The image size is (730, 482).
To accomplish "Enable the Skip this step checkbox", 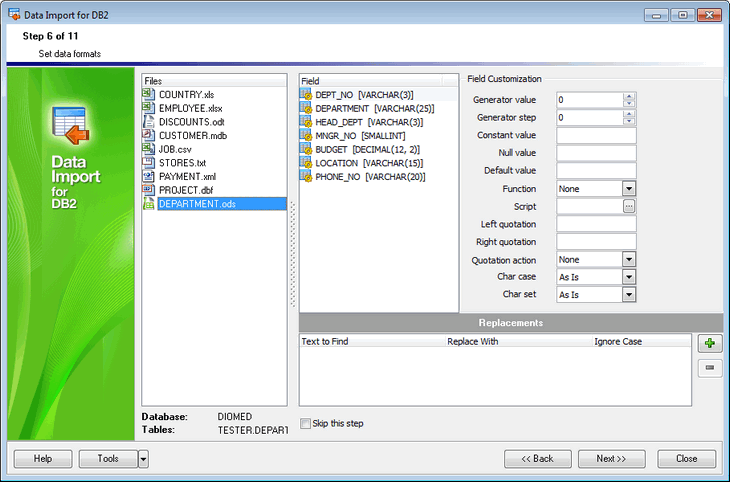I will tap(305, 423).
